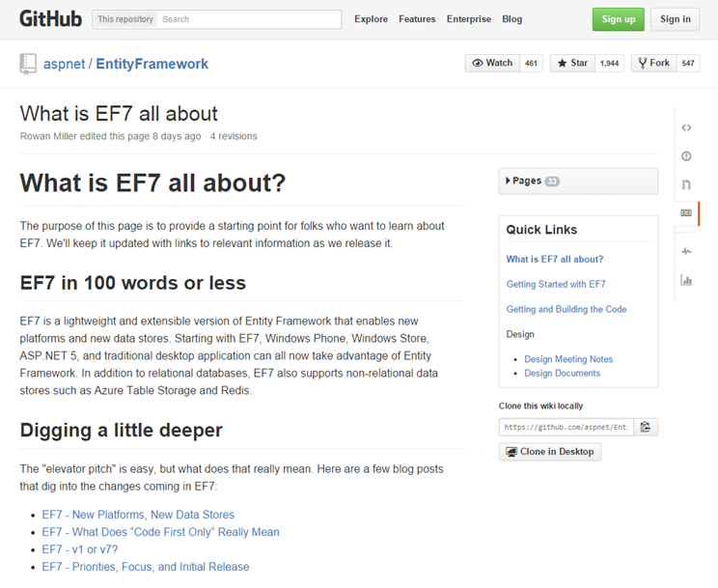Open 'Getting Started with EF7' link
718x588 pixels.
click(x=556, y=284)
